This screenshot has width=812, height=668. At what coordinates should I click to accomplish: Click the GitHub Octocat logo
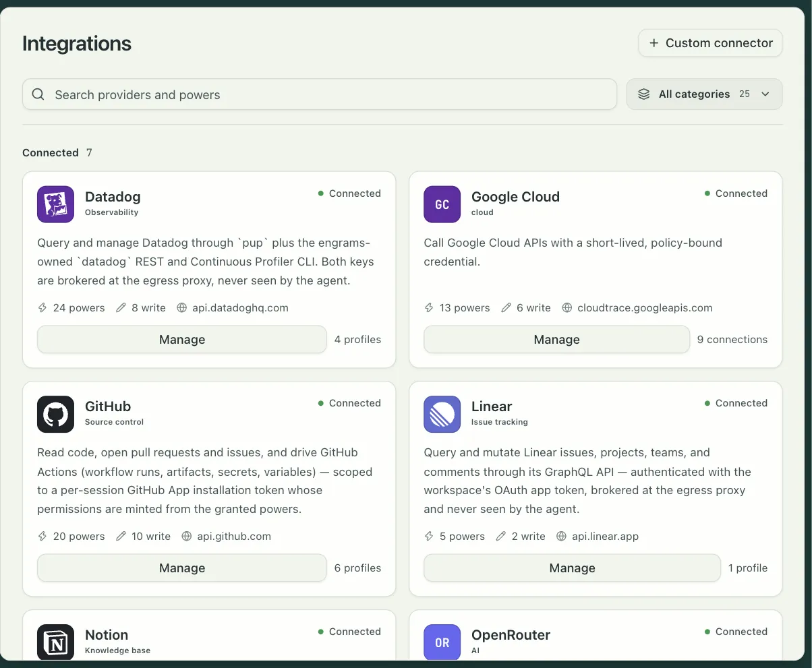click(55, 414)
